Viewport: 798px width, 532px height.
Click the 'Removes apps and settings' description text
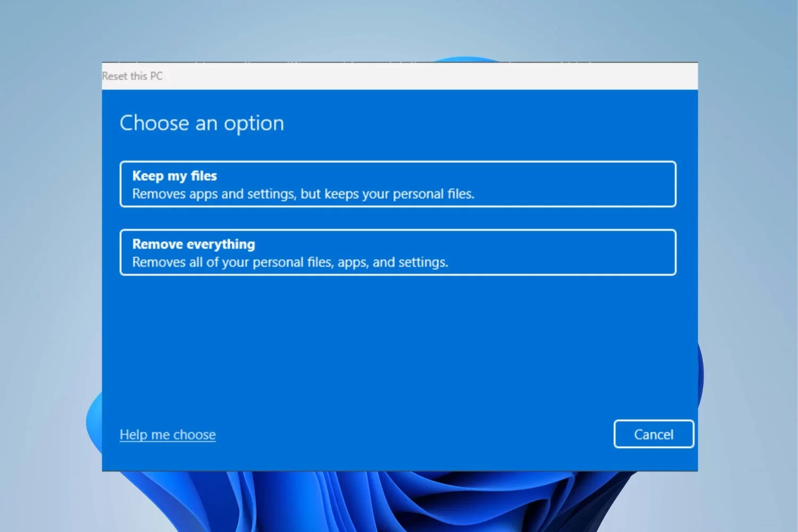[x=303, y=194]
